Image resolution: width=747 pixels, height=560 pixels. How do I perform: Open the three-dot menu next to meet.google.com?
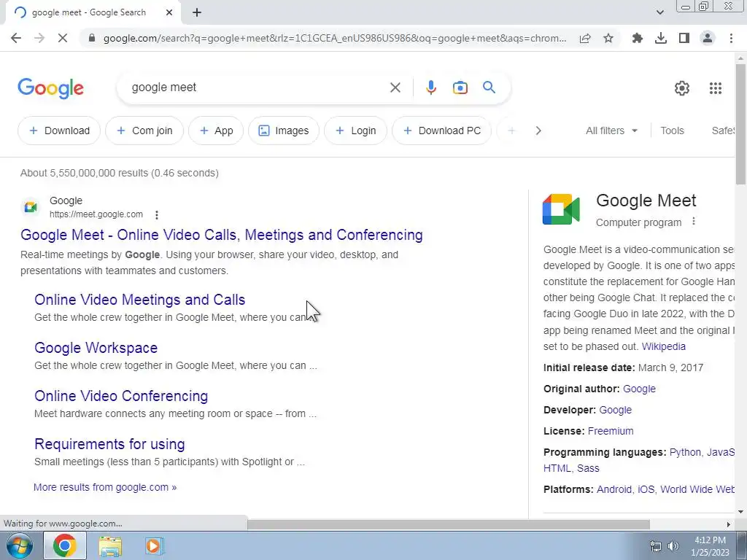click(x=157, y=215)
